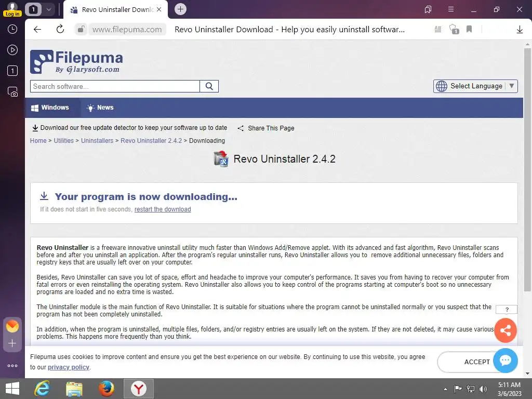Add a sidebar app with plus icon
Image resolution: width=532 pixels, height=399 pixels.
pos(12,343)
